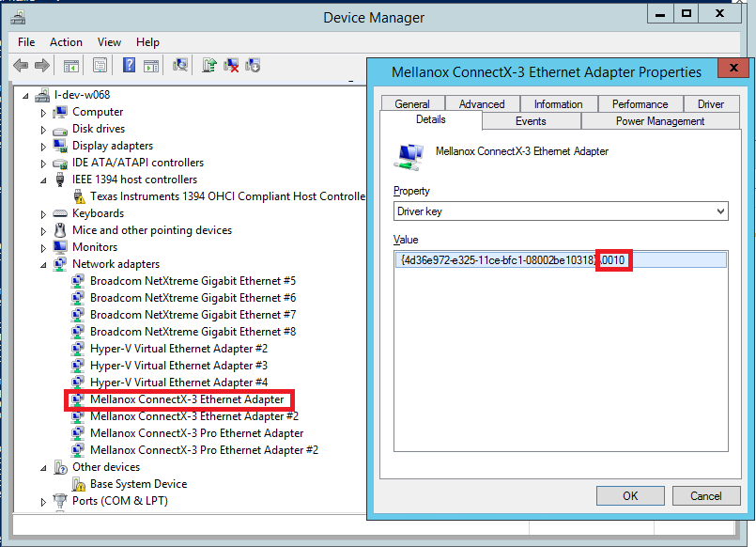The image size is (756, 547).
Task: Click the Show/Hide console tree icon
Action: (x=70, y=65)
